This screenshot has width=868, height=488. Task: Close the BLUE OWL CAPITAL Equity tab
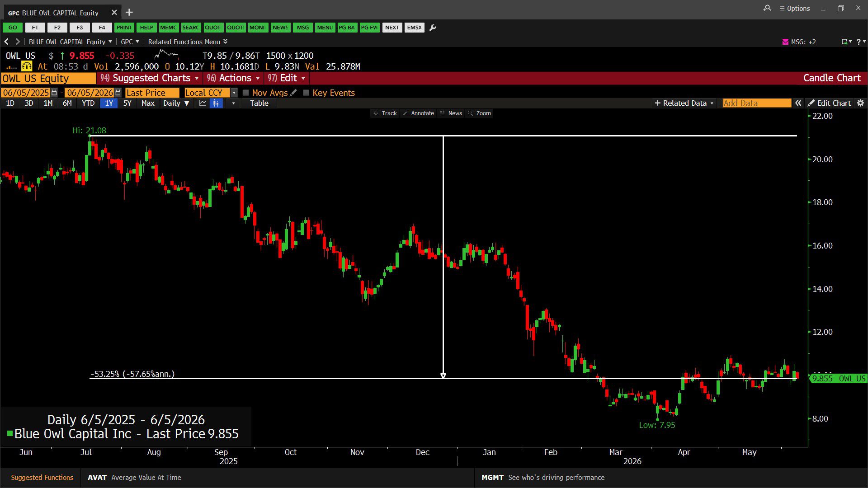114,12
